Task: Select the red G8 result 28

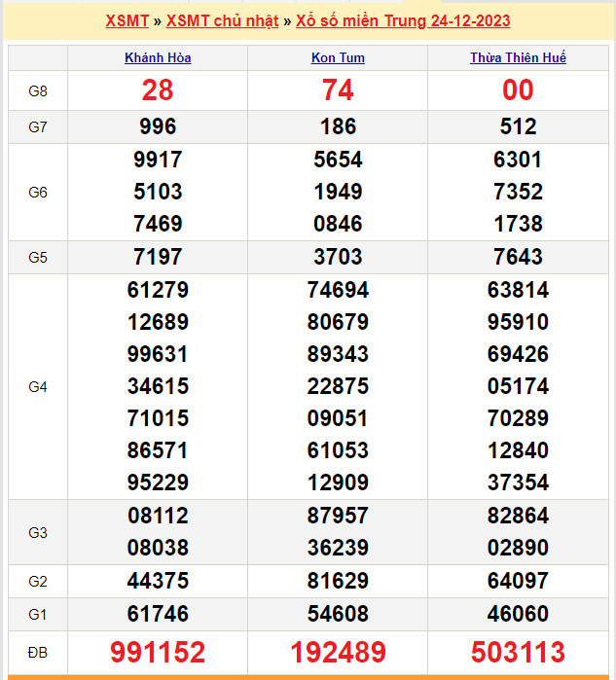Action: pos(158,90)
